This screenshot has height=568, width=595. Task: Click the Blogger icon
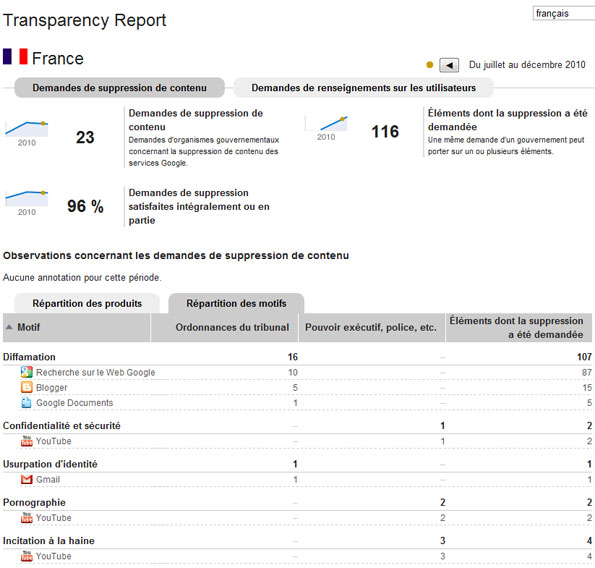[27, 387]
